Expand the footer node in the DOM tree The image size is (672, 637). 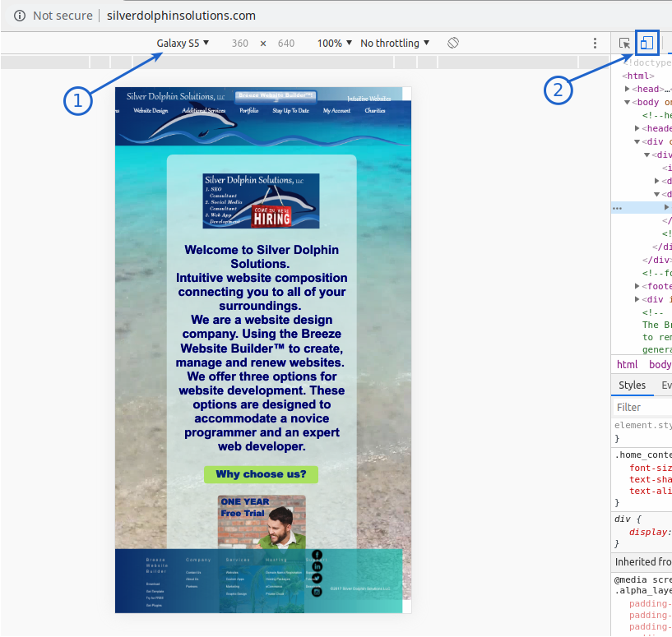pos(637,286)
